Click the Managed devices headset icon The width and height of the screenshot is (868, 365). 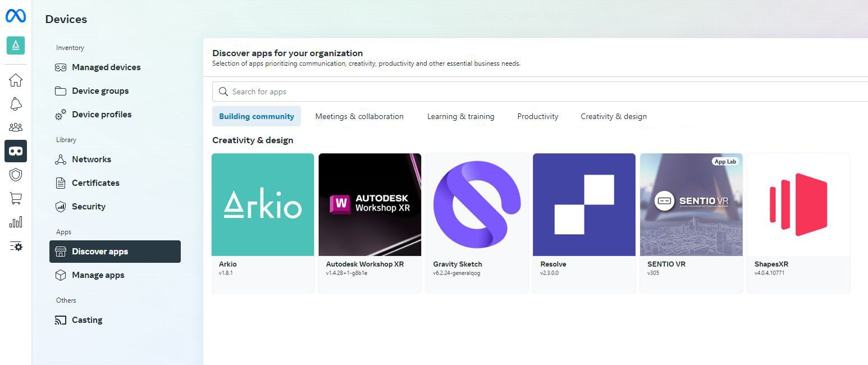coord(61,67)
